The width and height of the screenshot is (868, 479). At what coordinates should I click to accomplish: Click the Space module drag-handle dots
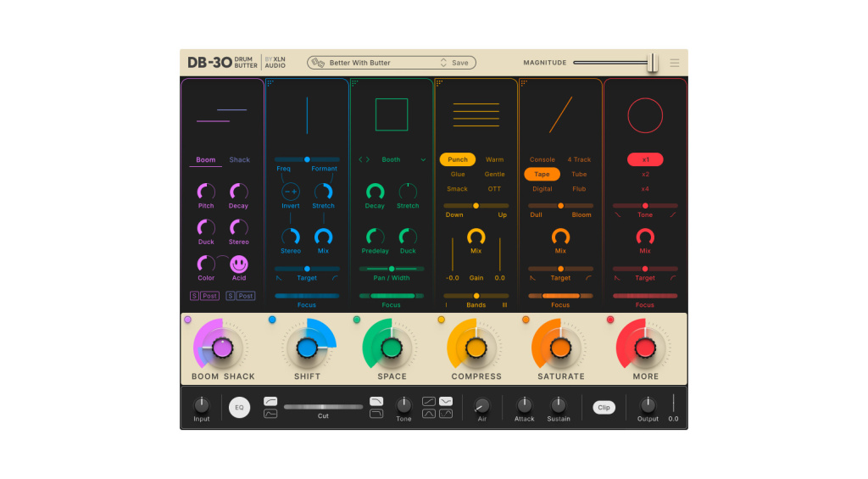(355, 83)
